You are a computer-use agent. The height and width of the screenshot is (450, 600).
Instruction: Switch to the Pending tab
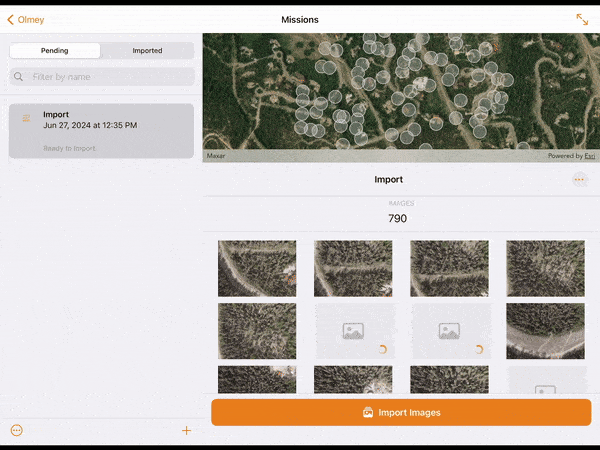(55, 51)
